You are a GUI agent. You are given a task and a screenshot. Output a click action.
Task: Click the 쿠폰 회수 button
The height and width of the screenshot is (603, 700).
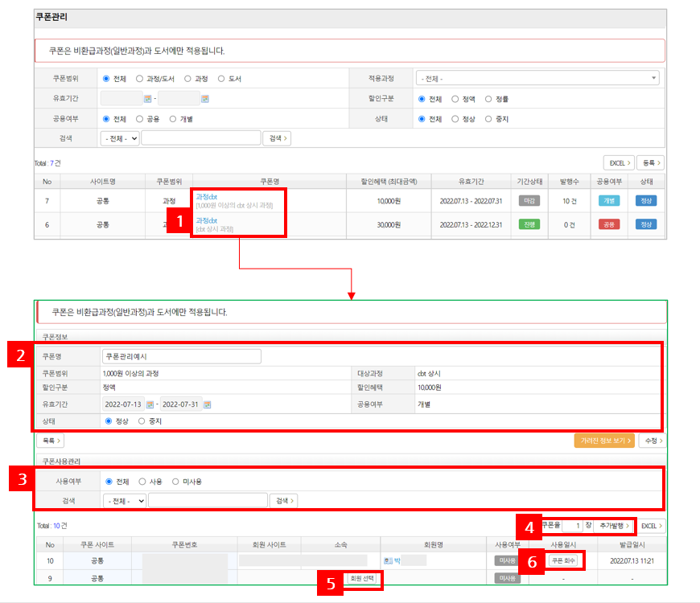click(x=563, y=560)
